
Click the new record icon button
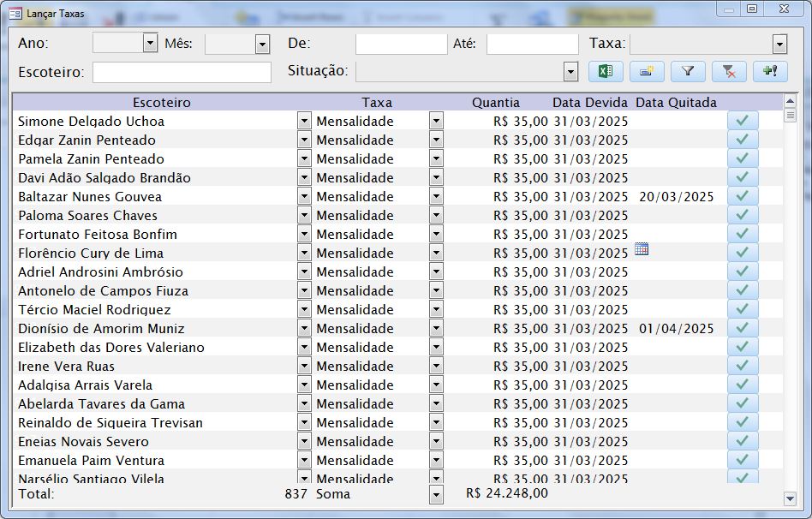[647, 72]
